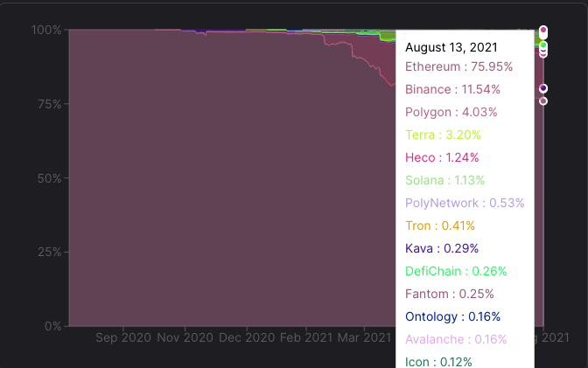Select the Binance 11.54% tooltip entry
The image size is (588, 368).
(x=452, y=89)
